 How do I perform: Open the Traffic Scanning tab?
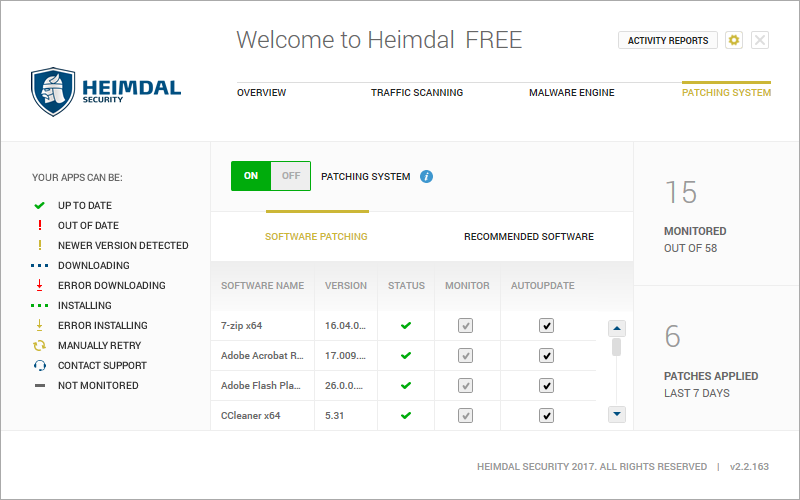coord(417,93)
